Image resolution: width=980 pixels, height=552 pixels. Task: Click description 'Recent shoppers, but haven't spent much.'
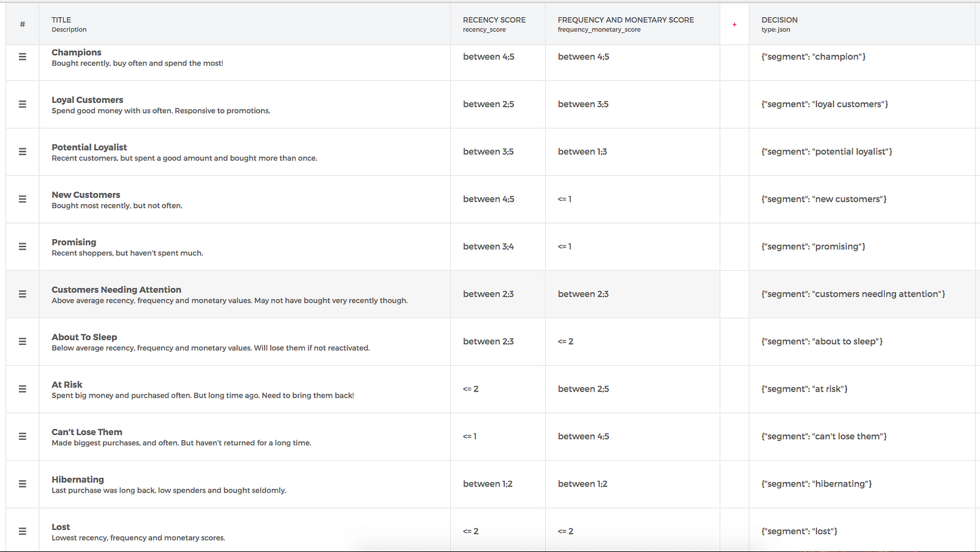(127, 253)
